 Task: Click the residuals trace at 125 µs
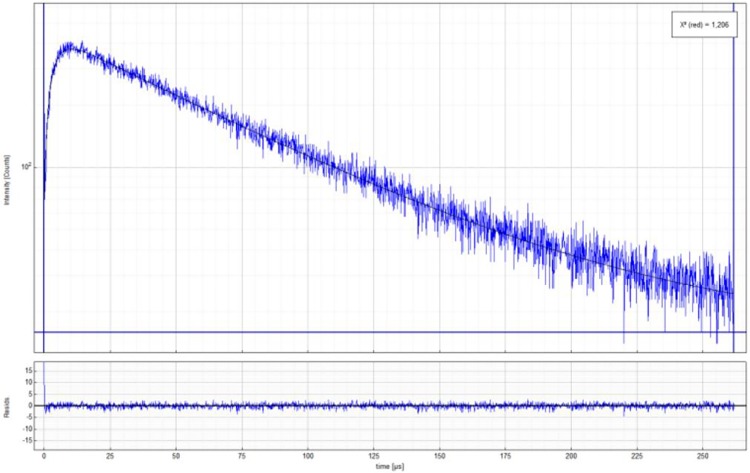tap(373, 405)
